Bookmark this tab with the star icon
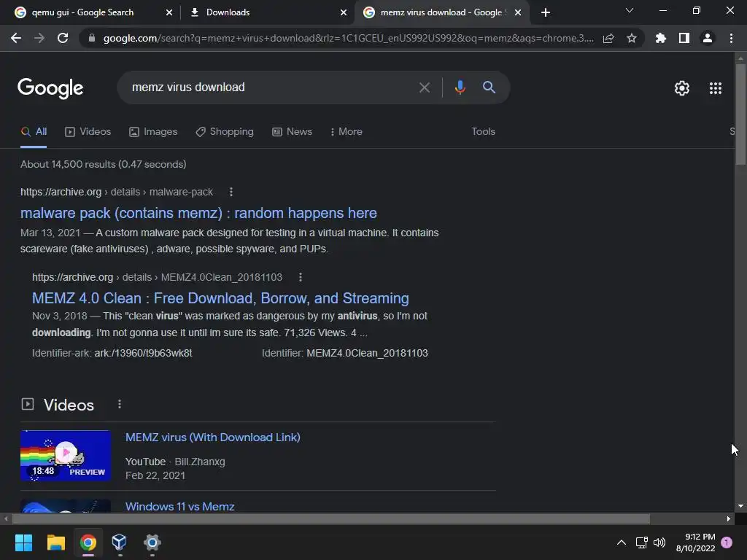 pyautogui.click(x=632, y=38)
